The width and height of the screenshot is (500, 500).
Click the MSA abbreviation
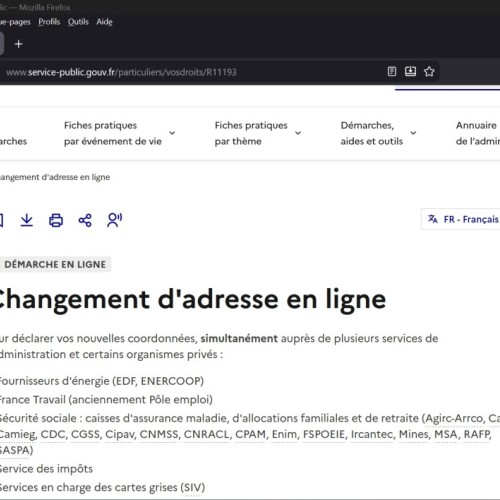pyautogui.click(x=445, y=434)
